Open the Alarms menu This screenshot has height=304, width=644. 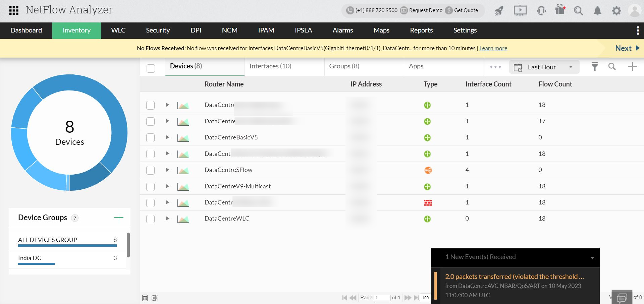pos(343,31)
